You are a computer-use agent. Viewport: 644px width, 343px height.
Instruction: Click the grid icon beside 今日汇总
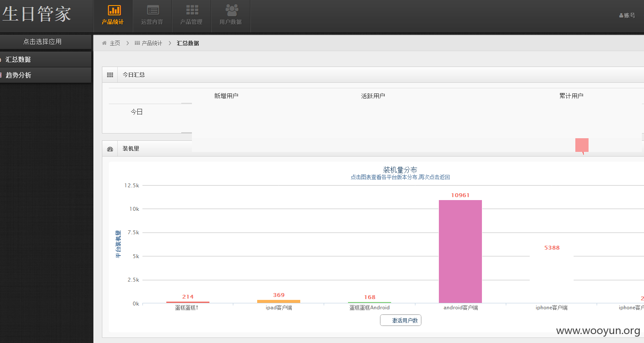(x=110, y=75)
